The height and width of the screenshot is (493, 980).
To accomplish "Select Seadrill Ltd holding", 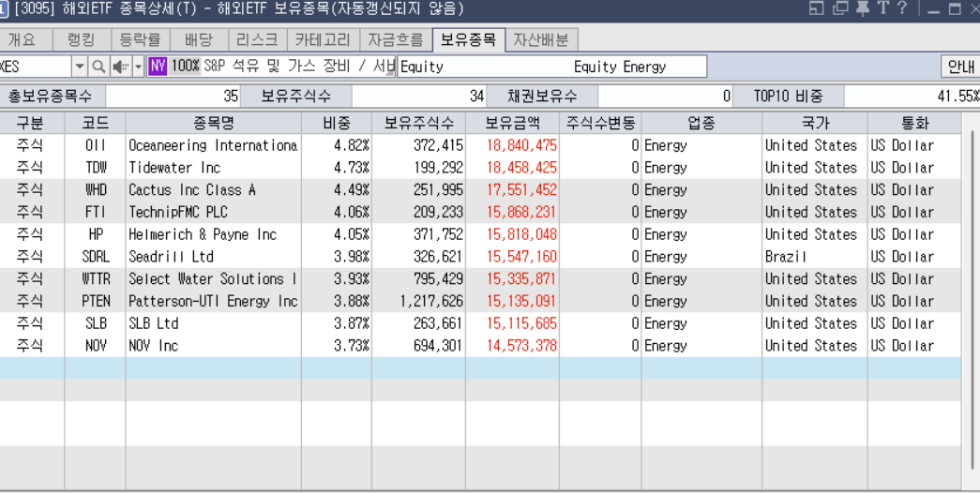I will tap(172, 257).
